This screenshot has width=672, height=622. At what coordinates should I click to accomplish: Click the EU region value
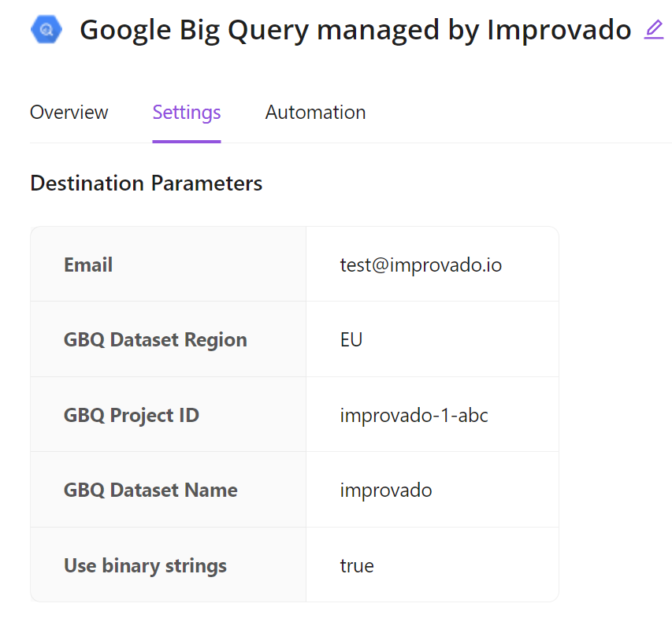point(351,340)
